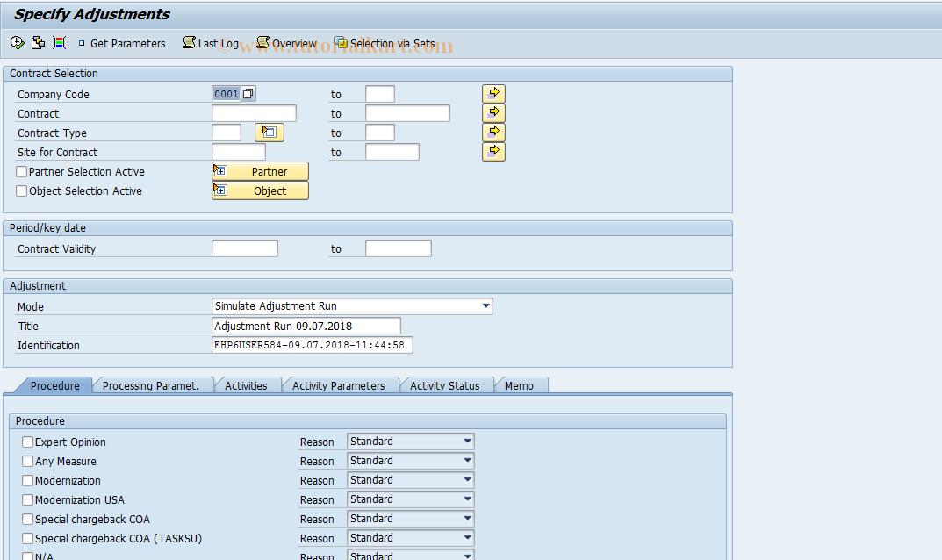
Task: Click the Execute in background icon
Action: click(x=38, y=43)
